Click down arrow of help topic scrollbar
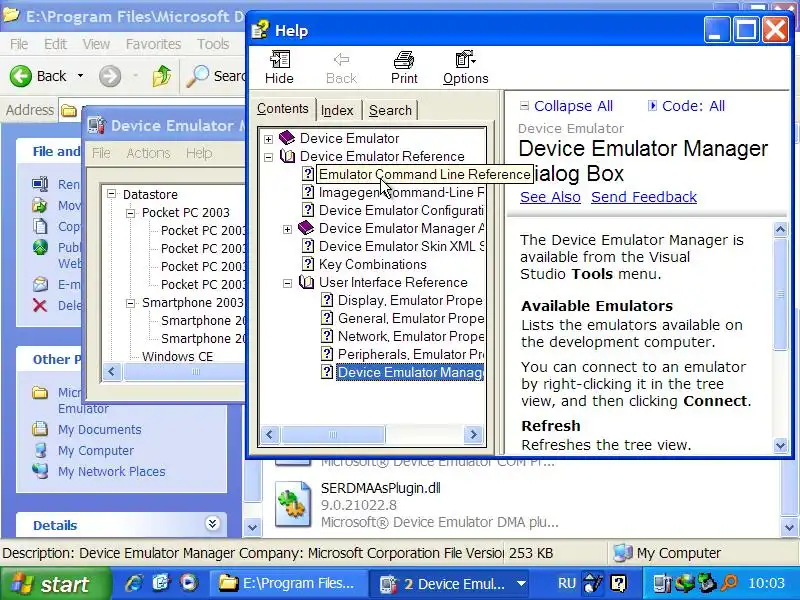The height and width of the screenshot is (600, 800). tap(780, 445)
